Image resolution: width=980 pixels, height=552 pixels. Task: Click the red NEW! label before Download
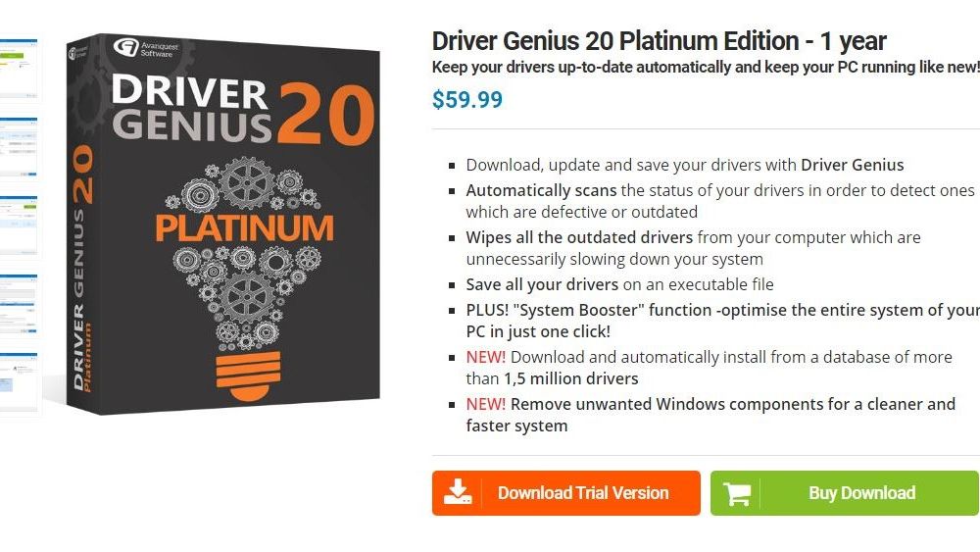486,357
